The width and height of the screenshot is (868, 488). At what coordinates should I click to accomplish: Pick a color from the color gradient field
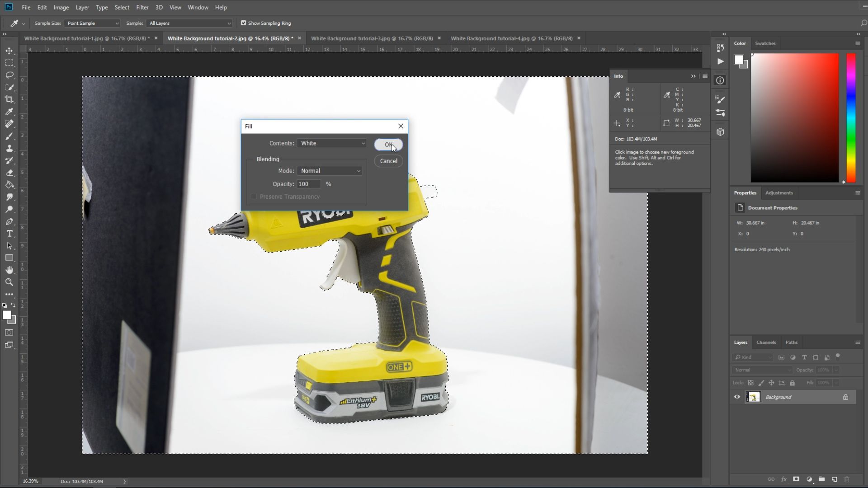795,117
